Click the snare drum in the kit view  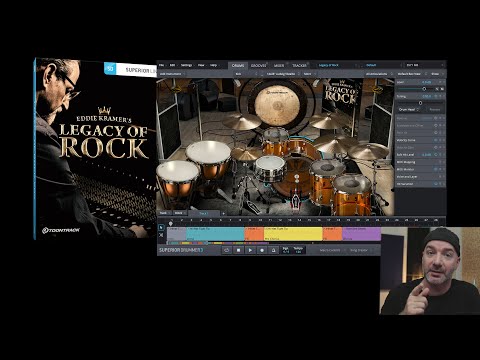[x=270, y=168]
